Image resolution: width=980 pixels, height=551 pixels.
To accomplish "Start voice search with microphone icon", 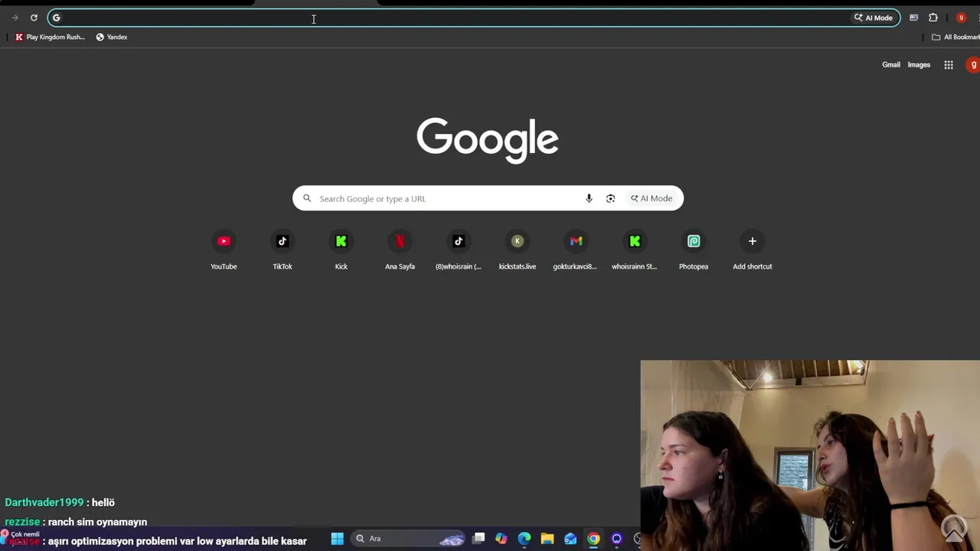I will (x=589, y=198).
